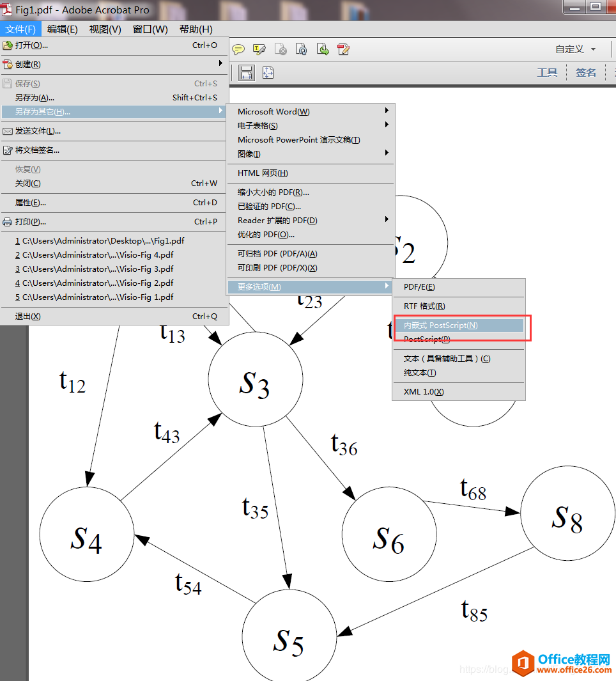Select 内嵌式 PostScript(N)
The width and height of the screenshot is (616, 681).
point(459,325)
